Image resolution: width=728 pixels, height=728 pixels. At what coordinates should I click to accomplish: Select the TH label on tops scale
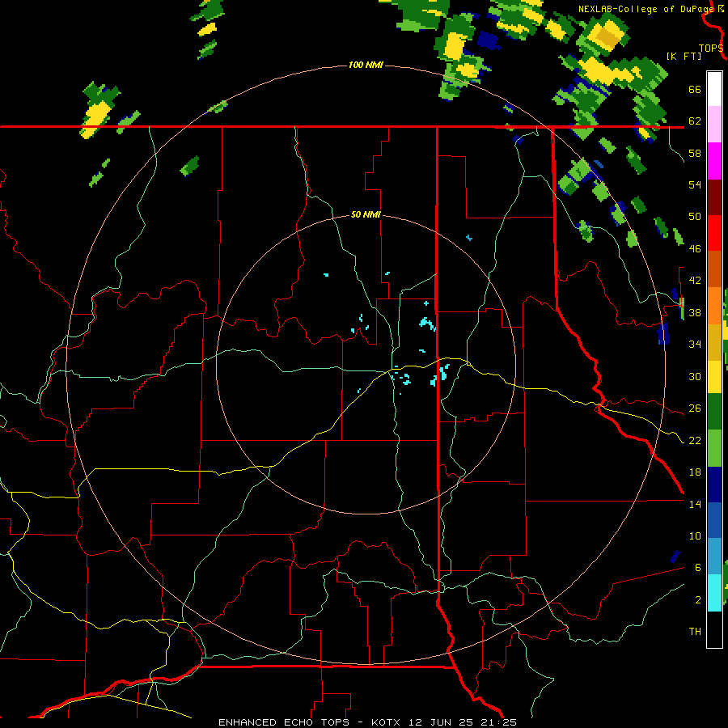click(x=695, y=632)
